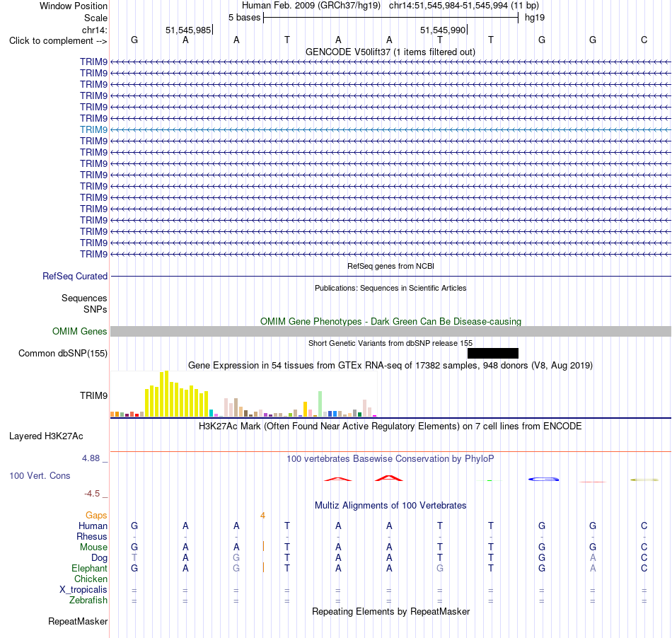The height and width of the screenshot is (638, 672).
Task: Click the 'Human' alignment row label
Action: 93,526
